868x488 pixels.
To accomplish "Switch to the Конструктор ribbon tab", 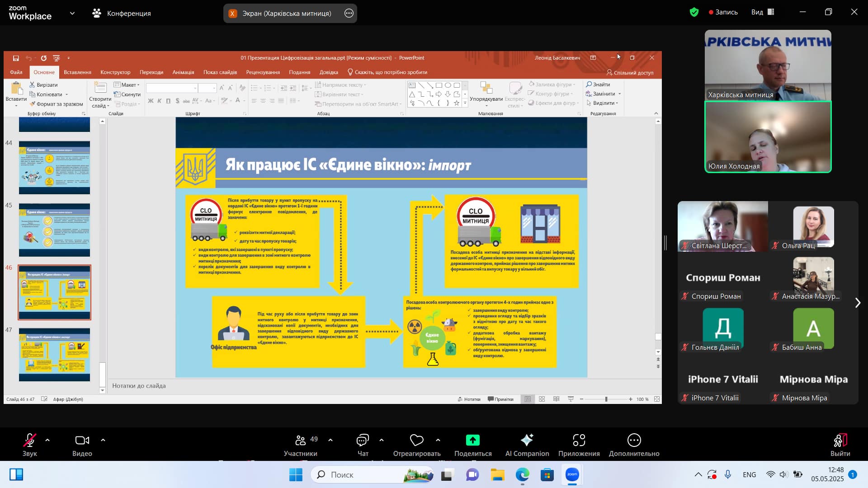I will pos(115,72).
